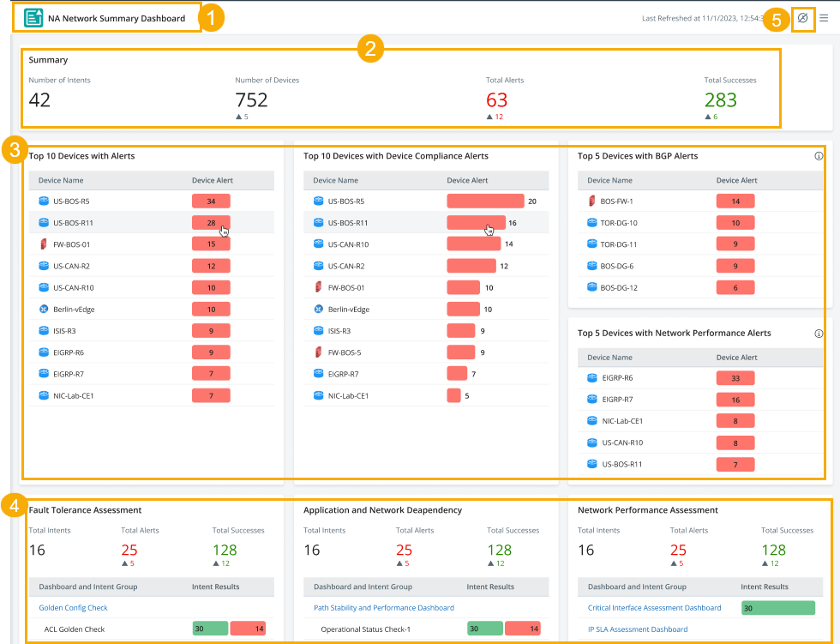
Task: Open Path Stability and Performance Dashboard link
Action: tap(383, 608)
